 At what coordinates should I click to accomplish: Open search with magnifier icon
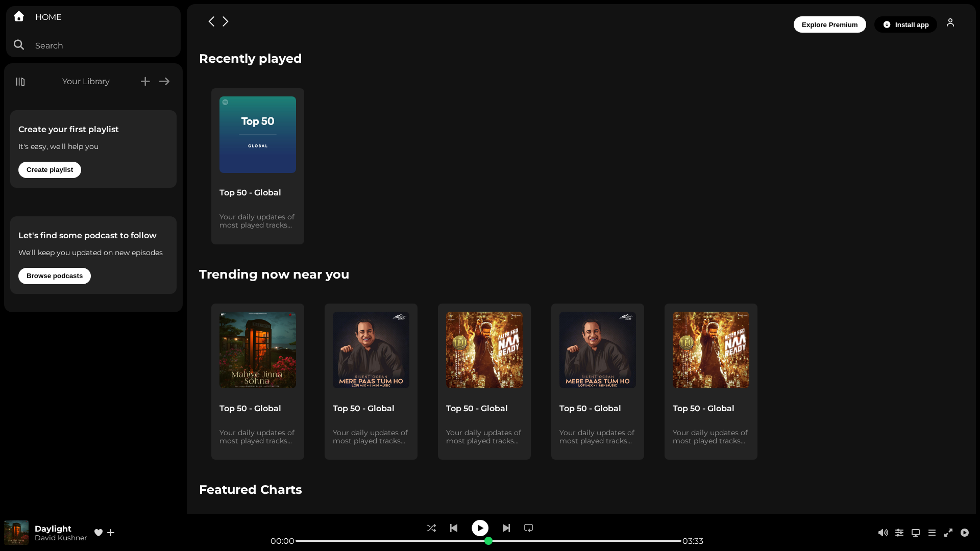tap(19, 45)
